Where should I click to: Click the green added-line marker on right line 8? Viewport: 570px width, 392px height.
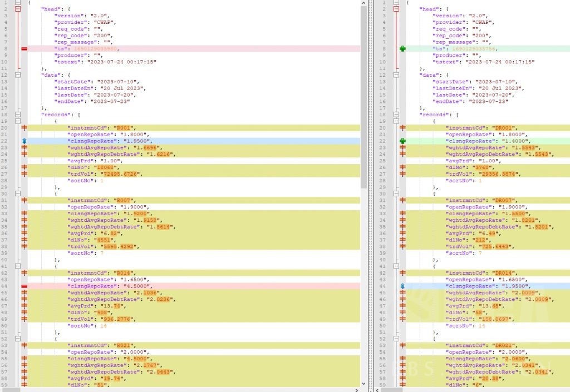[x=402, y=49]
